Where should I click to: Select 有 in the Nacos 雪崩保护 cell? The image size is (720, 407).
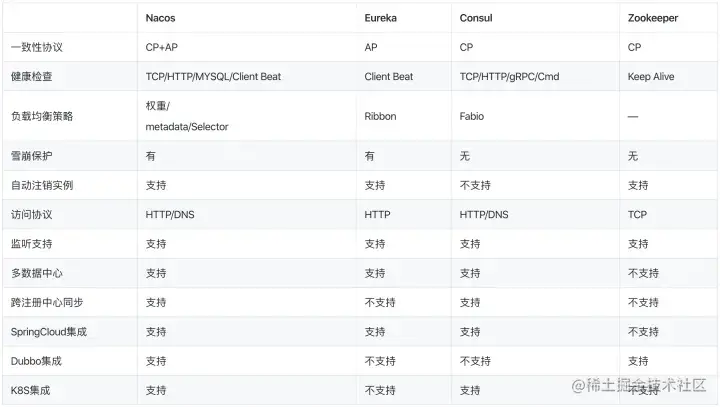coord(151,156)
